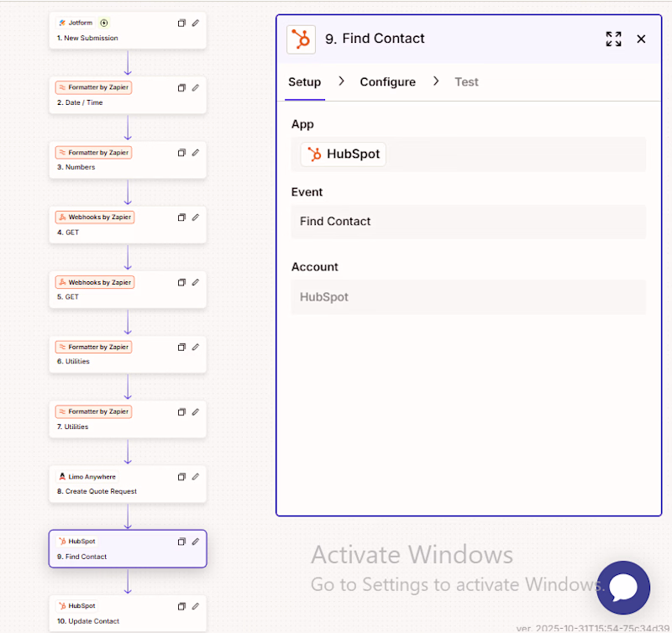Screen dimensions: 672x633
Task: Click the '9. Find Contact' panel heading
Action: pos(375,39)
